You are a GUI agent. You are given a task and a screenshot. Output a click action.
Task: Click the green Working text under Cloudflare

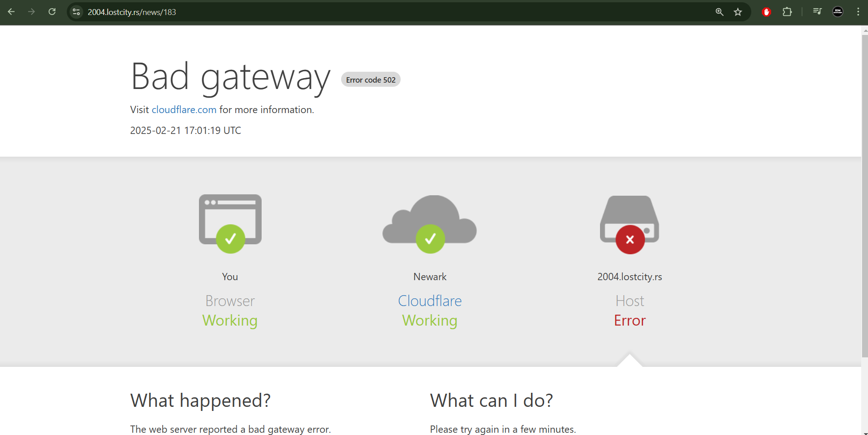point(430,321)
